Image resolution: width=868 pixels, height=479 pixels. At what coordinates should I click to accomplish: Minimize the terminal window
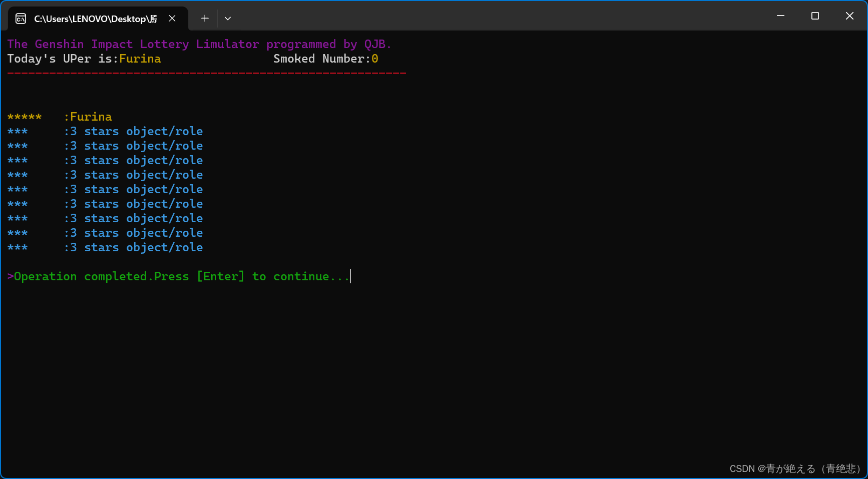coord(780,16)
